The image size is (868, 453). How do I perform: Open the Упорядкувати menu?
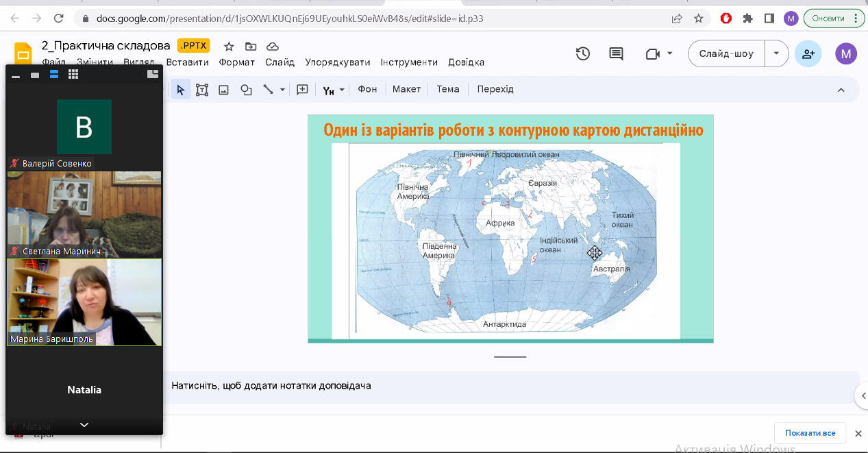click(x=338, y=62)
